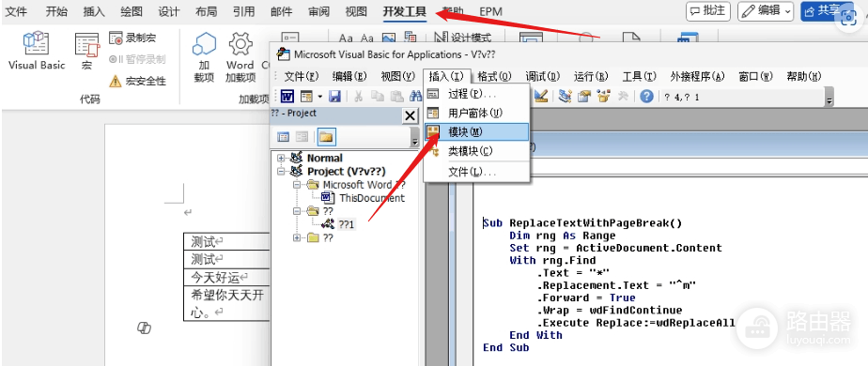Viewport: 868px width, 366px height.
Task: Choose 类模块(C) from the Insert menu
Action: click(476, 151)
